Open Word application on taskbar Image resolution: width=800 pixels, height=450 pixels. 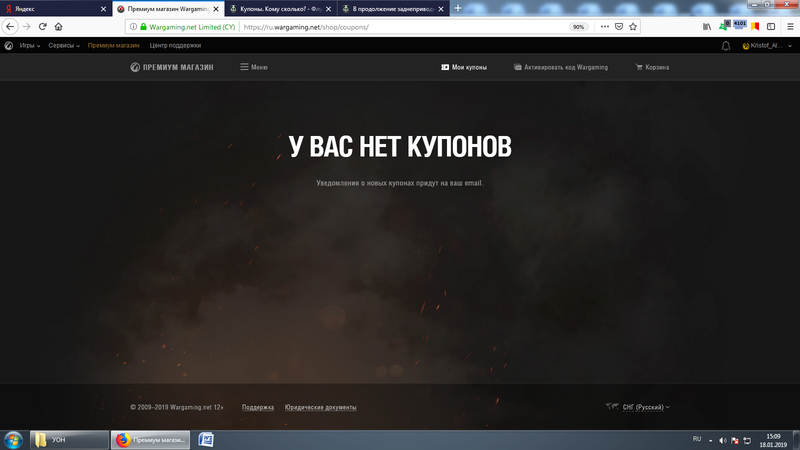(206, 440)
